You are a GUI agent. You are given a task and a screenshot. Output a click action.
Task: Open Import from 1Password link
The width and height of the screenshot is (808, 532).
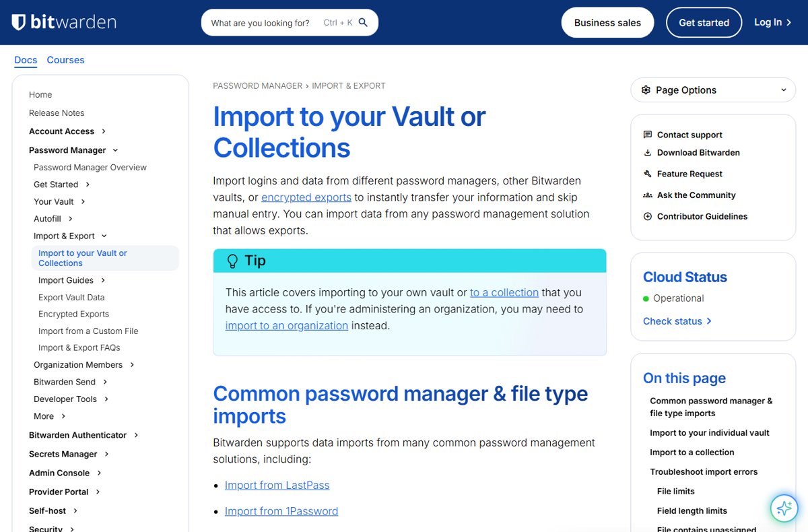pyautogui.click(x=281, y=511)
